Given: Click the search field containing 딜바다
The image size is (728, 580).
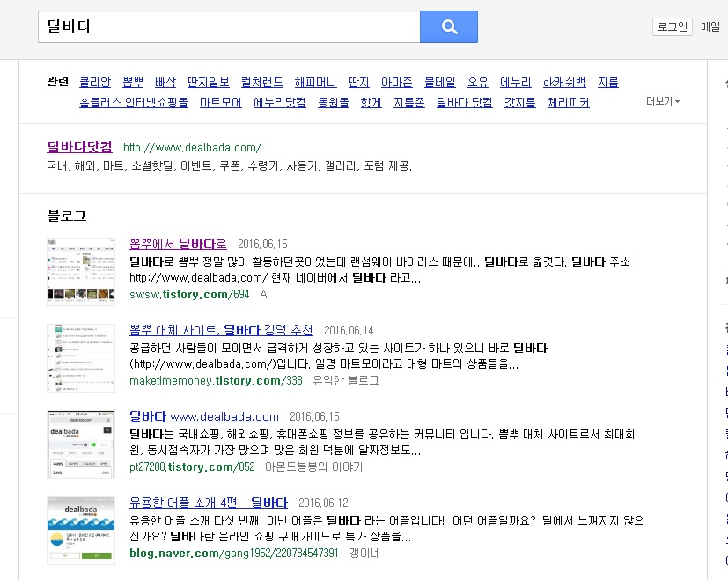Looking at the screenshot, I should click(229, 27).
